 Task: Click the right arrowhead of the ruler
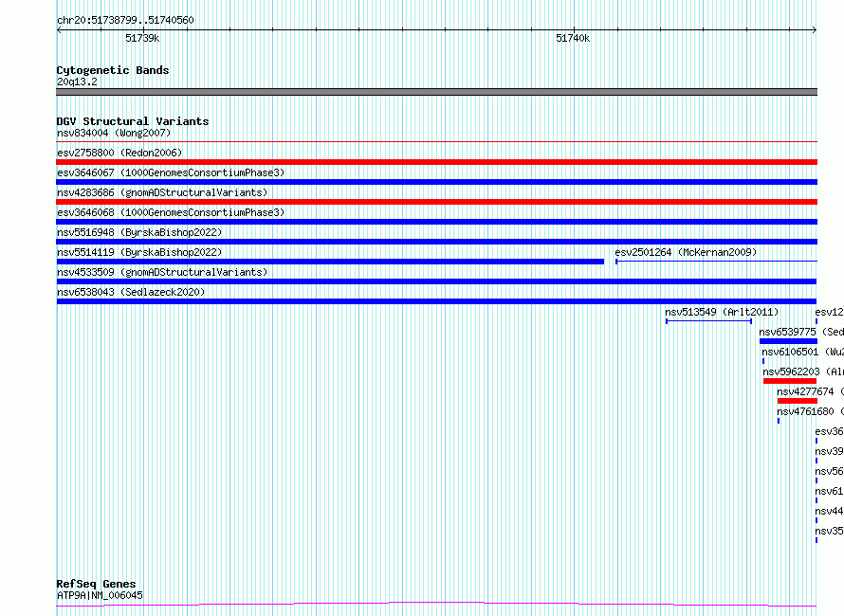(815, 30)
